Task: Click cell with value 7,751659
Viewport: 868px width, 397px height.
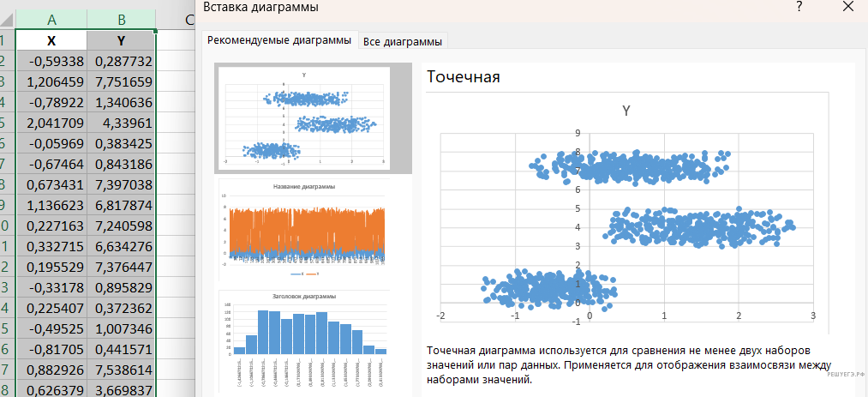Action: pos(122,82)
